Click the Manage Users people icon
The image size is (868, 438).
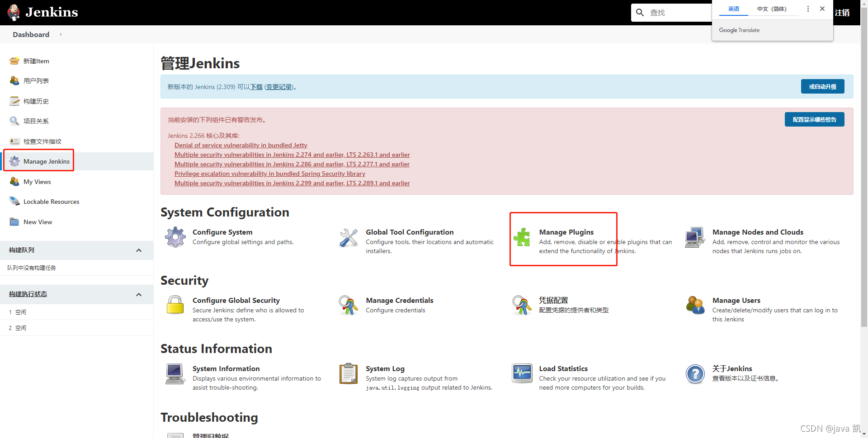695,306
